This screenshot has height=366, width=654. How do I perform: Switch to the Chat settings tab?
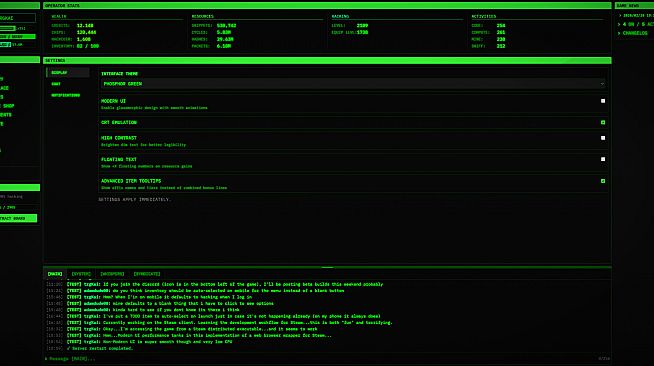(56, 84)
